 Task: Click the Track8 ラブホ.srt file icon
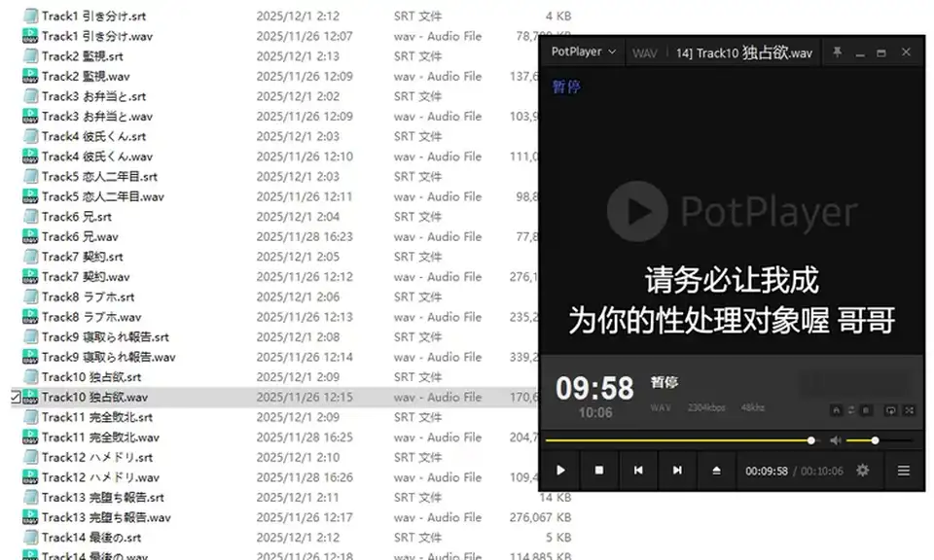30,297
